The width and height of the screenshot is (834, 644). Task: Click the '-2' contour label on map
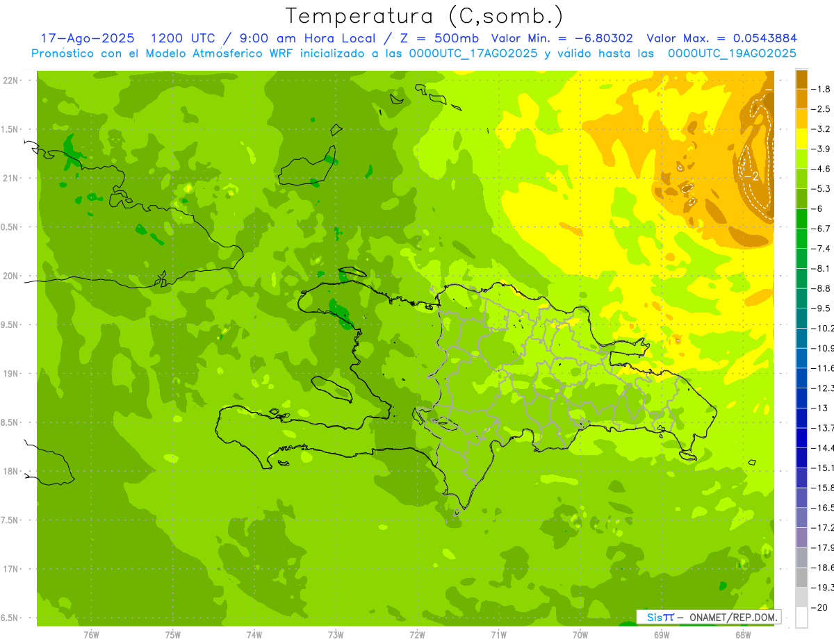click(751, 176)
